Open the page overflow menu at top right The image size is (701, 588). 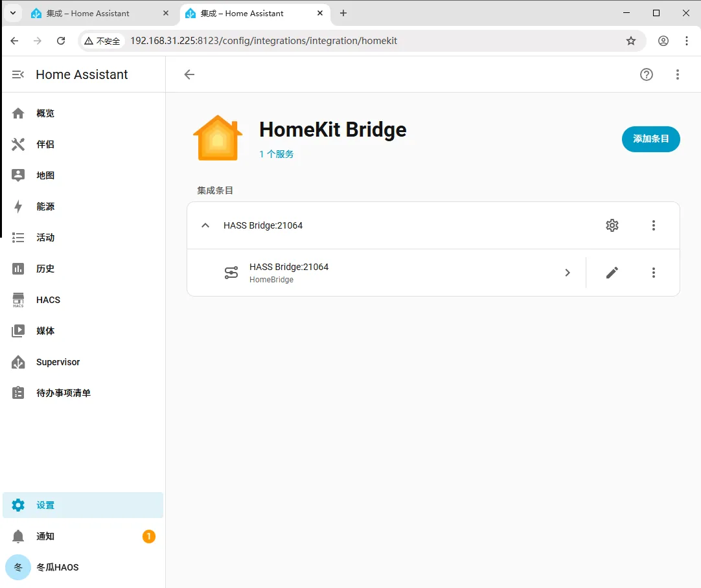678,74
